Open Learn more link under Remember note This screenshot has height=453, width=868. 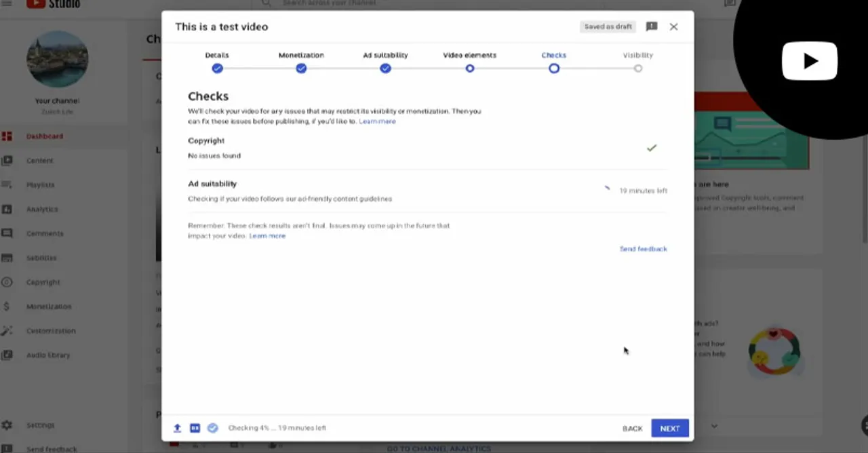coord(267,236)
